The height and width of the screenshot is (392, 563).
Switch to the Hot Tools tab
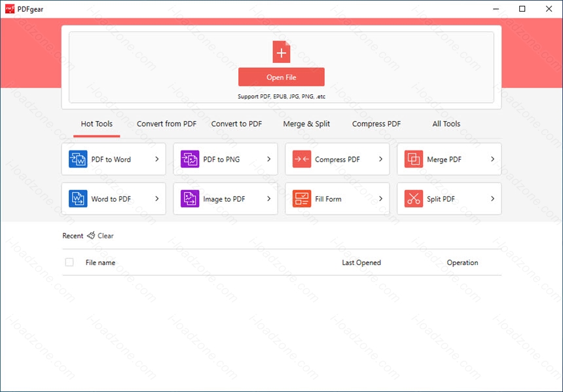tap(97, 124)
